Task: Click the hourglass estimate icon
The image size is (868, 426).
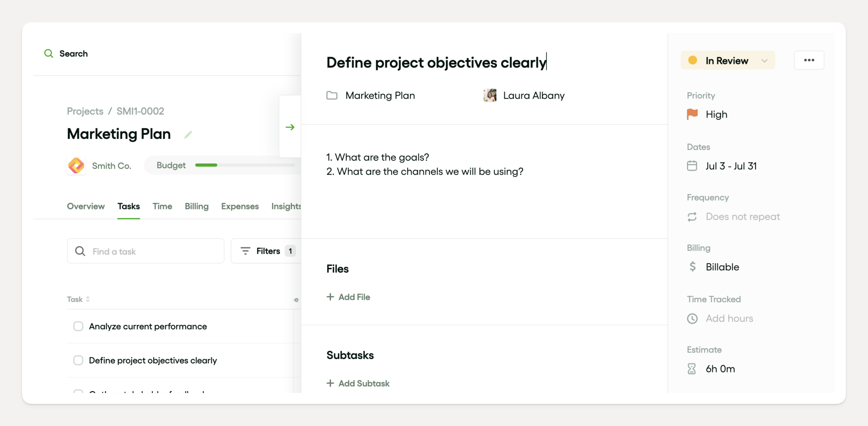Action: point(692,369)
